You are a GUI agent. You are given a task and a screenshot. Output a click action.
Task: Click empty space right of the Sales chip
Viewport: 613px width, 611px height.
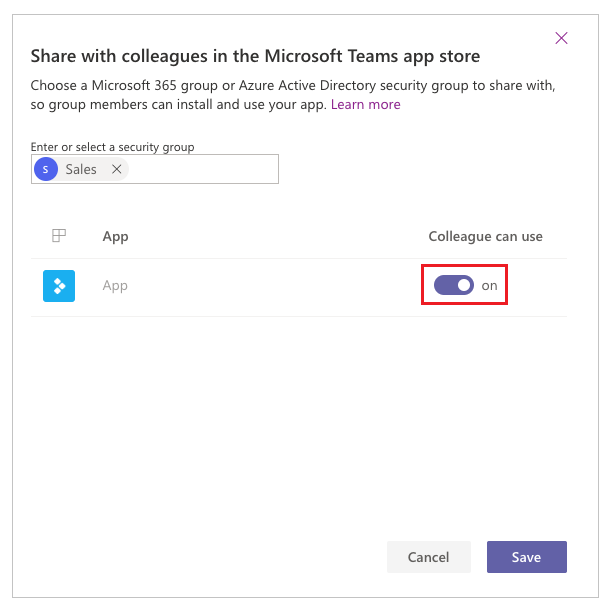click(x=203, y=169)
